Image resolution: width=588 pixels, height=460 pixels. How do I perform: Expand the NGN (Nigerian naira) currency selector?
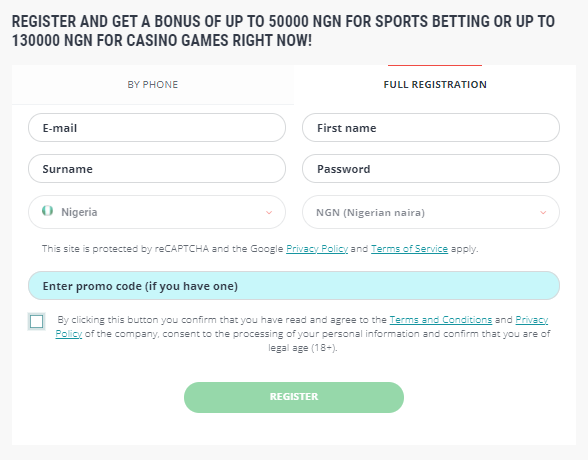click(x=431, y=212)
